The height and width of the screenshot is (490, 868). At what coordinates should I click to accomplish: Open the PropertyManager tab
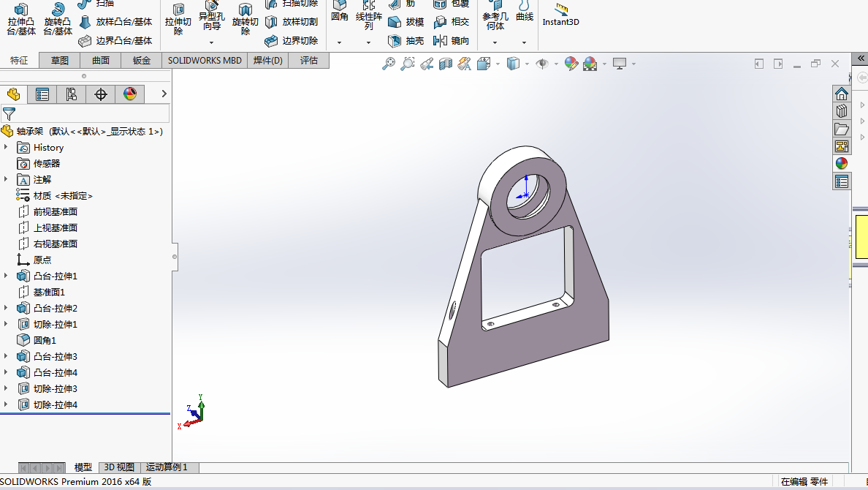[42, 94]
